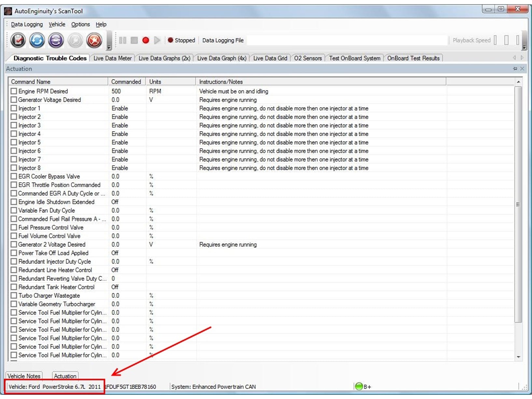
Task: Expand the main toolbar overflow dropdown arrow
Action: click(109, 48)
